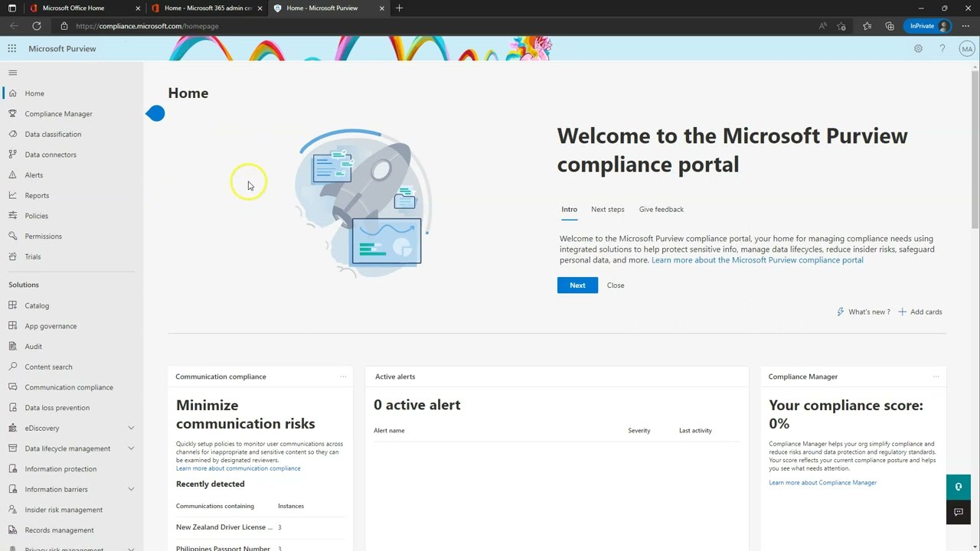Collapse the navigation hamburger menu
Screen dimensions: 980x551
[x=12, y=73]
